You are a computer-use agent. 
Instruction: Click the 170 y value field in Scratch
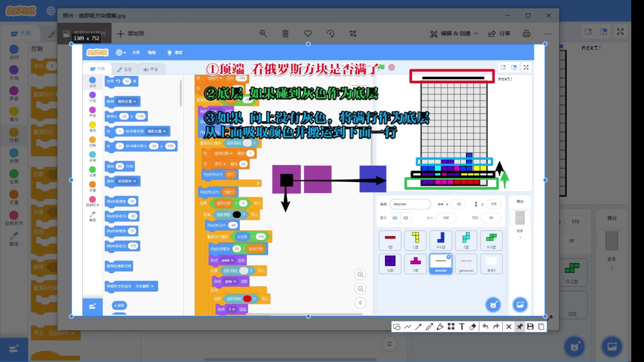pos(575,222)
